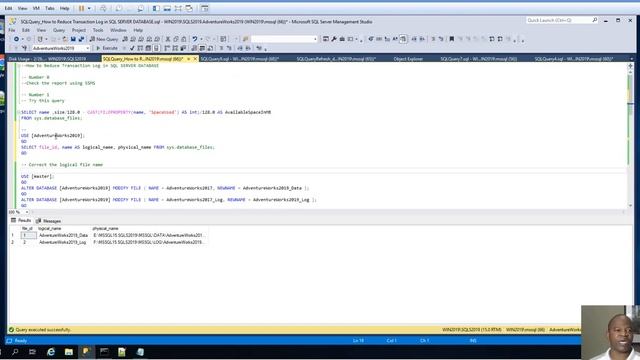Click the Increase indent icon

(x=248, y=48)
